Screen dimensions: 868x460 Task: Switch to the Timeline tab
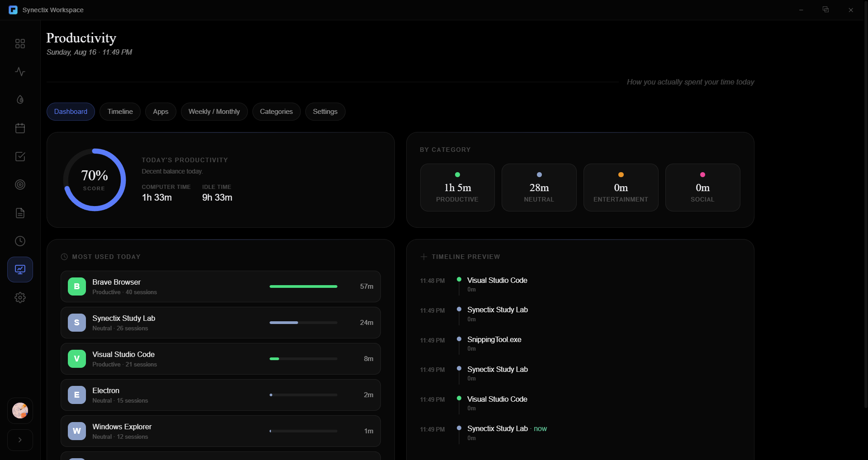120,112
